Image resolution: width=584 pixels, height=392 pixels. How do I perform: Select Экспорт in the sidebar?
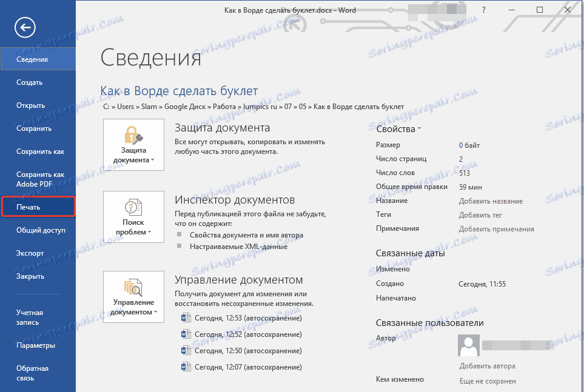(x=38, y=253)
